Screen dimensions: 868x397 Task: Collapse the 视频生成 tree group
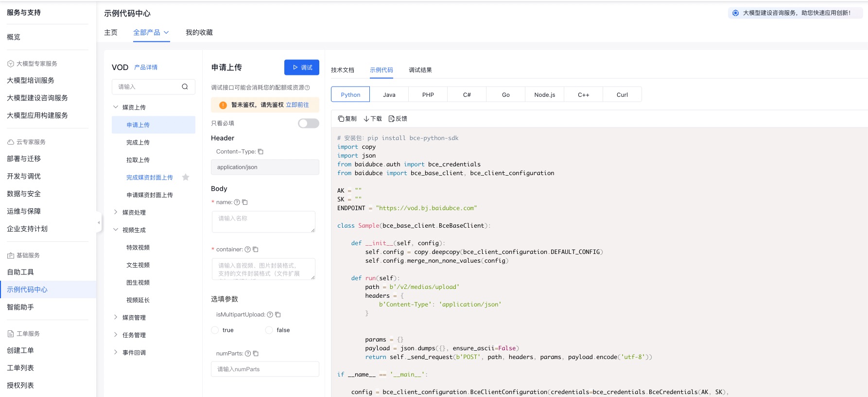click(x=116, y=230)
